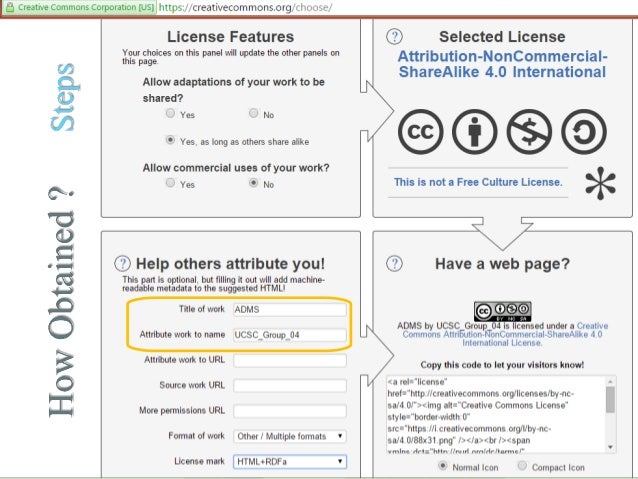
Task: Click the Creative Commons Corporation [US] certificate label
Action: [86, 7]
